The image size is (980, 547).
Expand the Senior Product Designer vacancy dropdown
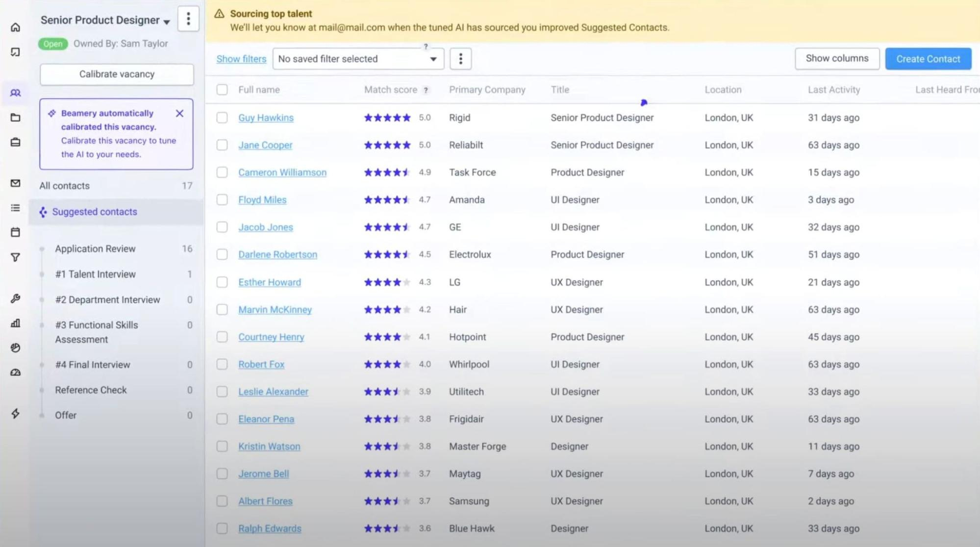167,22
